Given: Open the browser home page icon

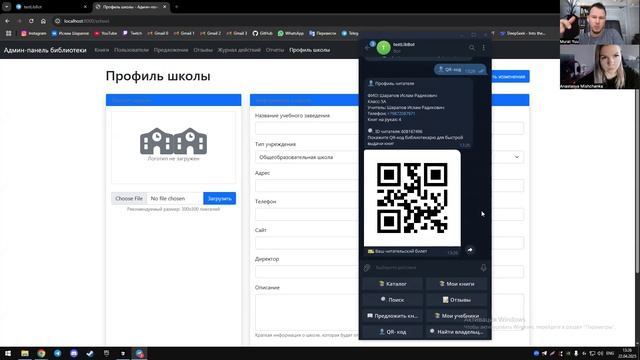Looking at the screenshot, I should [43, 21].
